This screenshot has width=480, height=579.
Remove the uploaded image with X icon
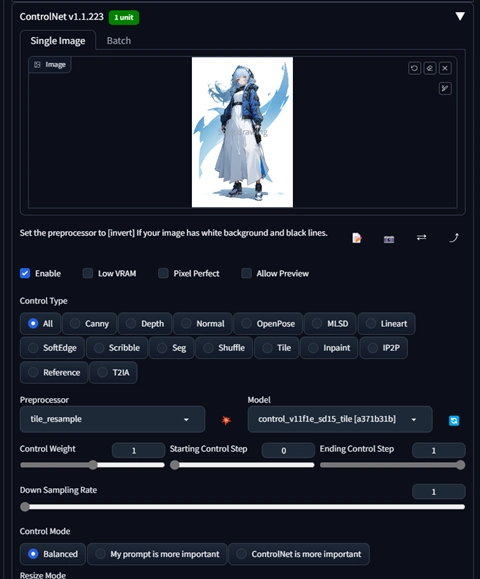(445, 68)
